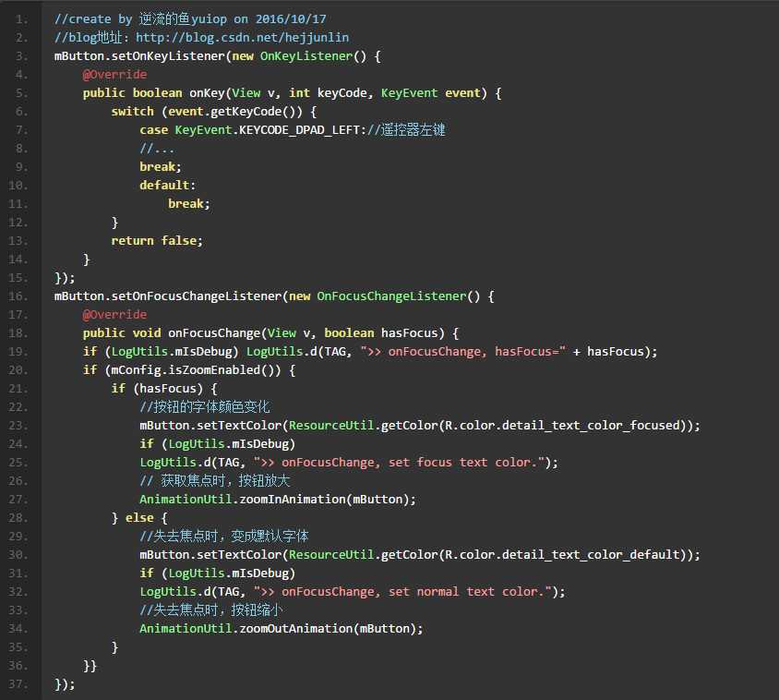
Task: Click the closing '});' on line 37
Action: (65, 684)
